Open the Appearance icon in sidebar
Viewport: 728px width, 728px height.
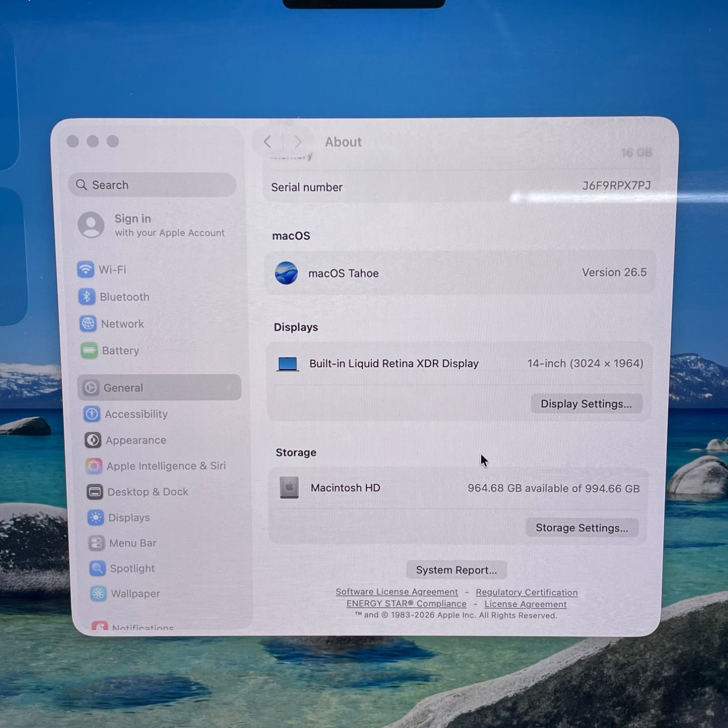pos(93,440)
